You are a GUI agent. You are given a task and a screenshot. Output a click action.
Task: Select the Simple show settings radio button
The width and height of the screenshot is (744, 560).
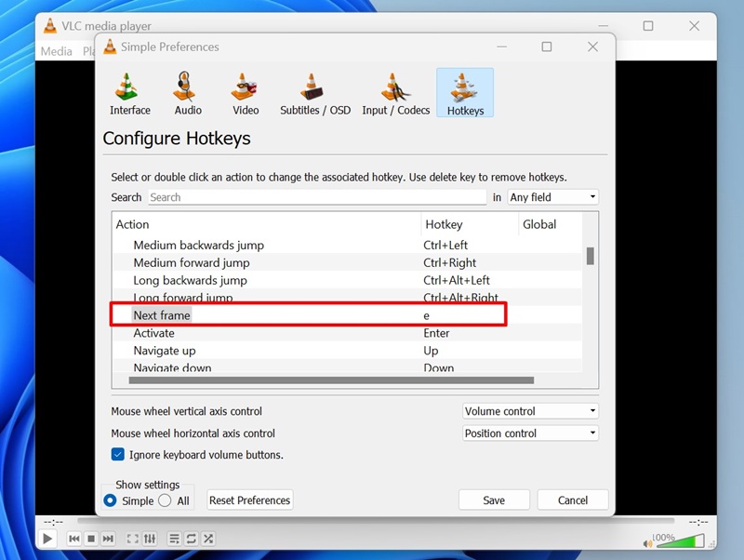point(111,500)
